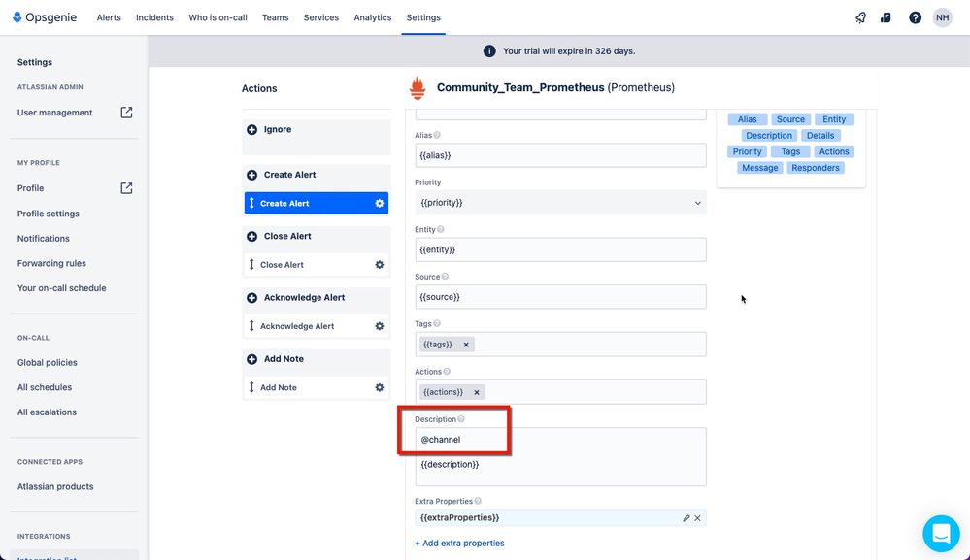970x560 pixels.
Task: Open All schedules
Action: click(45, 387)
